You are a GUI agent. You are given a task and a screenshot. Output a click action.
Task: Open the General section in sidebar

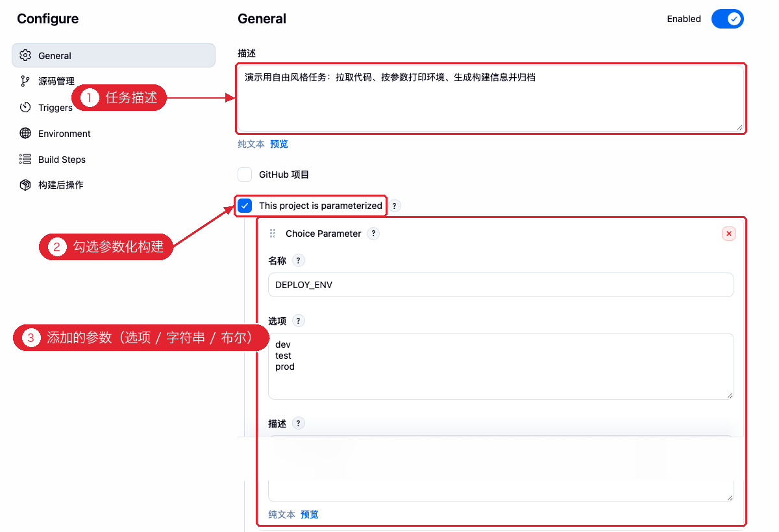114,55
